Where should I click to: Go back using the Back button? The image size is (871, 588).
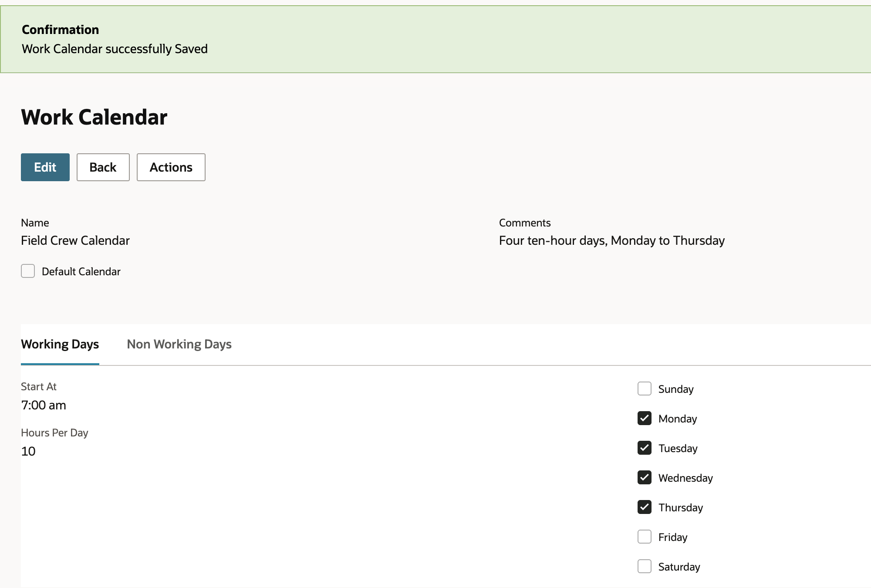[103, 167]
